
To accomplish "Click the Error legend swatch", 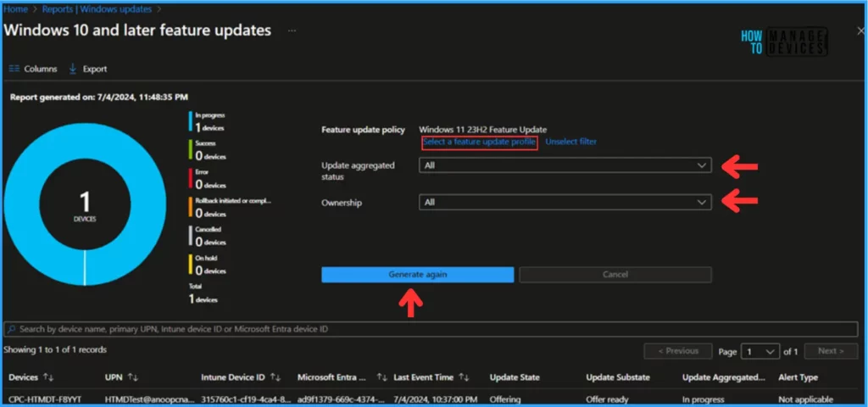I will tap(191, 180).
